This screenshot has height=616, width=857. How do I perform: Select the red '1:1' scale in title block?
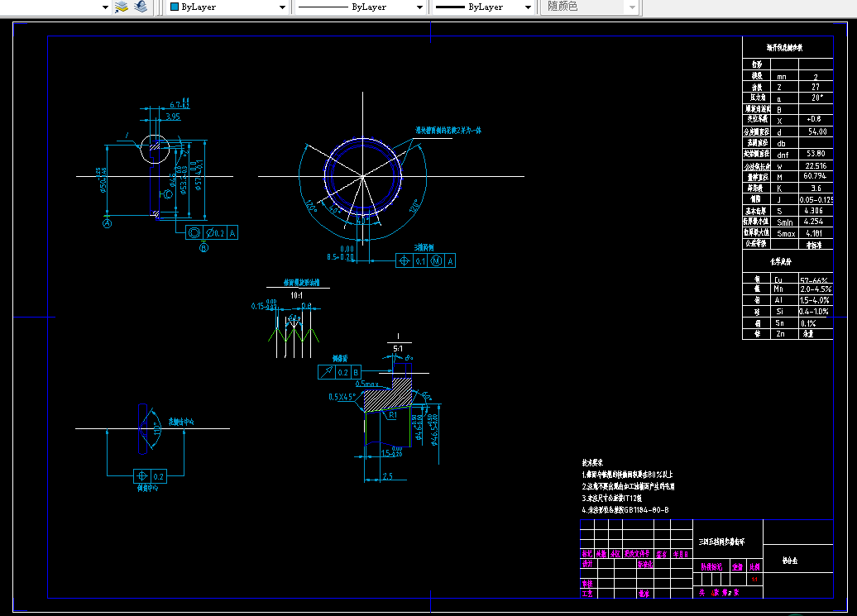754,580
